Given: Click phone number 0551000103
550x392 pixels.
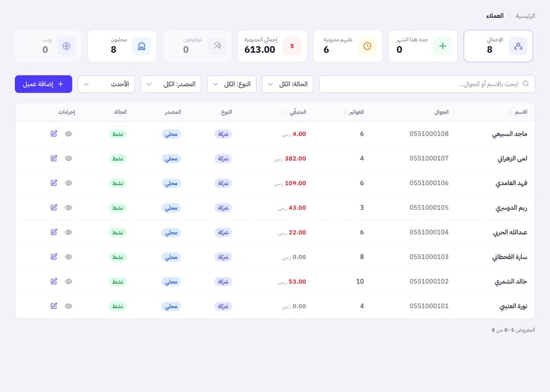Looking at the screenshot, I should (429, 257).
